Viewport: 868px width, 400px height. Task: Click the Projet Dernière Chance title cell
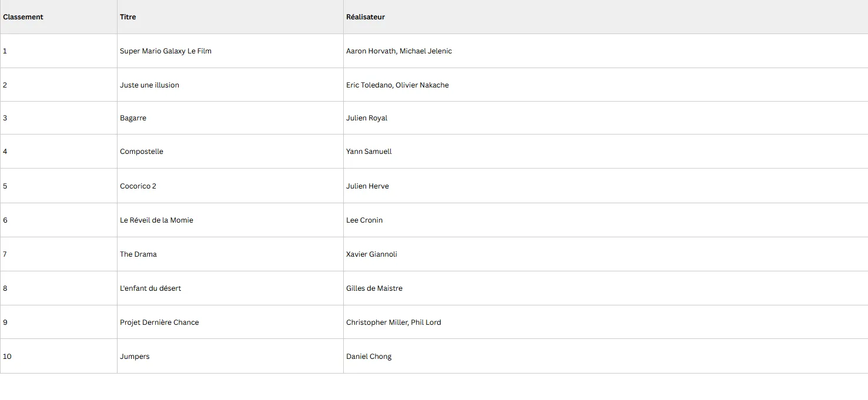[159, 322]
